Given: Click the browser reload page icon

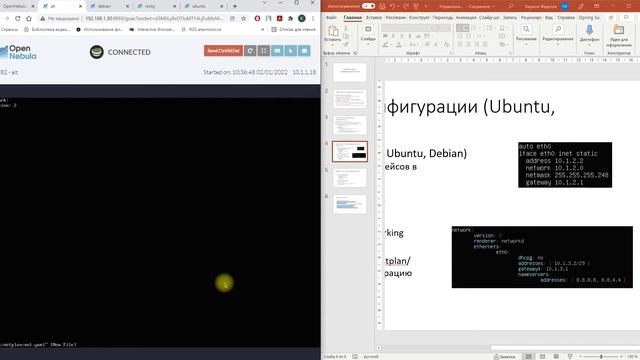Looking at the screenshot, I should click(x=18, y=18).
